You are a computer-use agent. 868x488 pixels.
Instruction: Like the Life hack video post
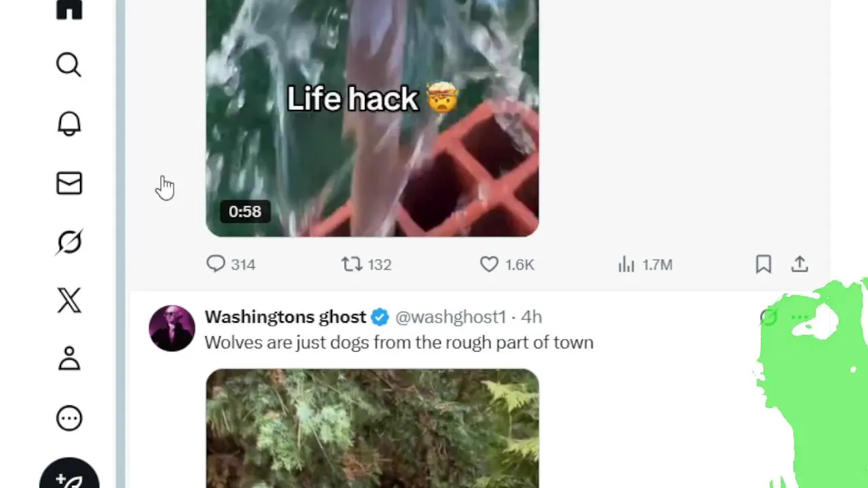click(507, 264)
